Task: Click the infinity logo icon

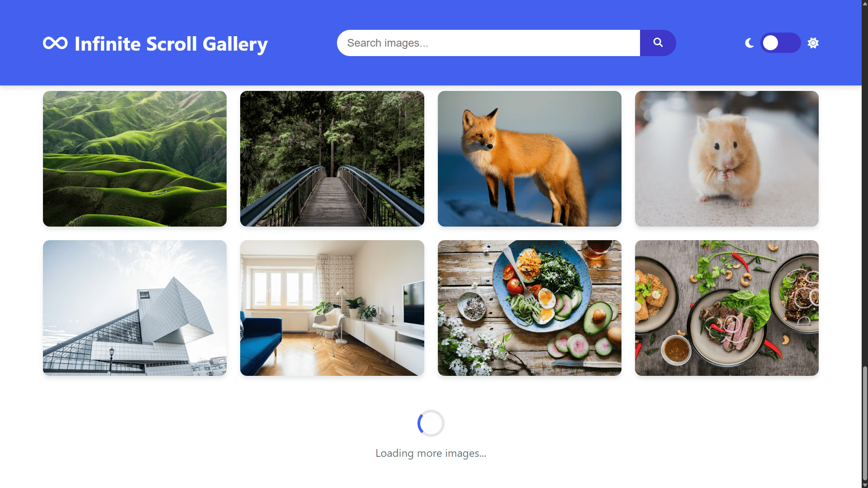Action: tap(55, 43)
